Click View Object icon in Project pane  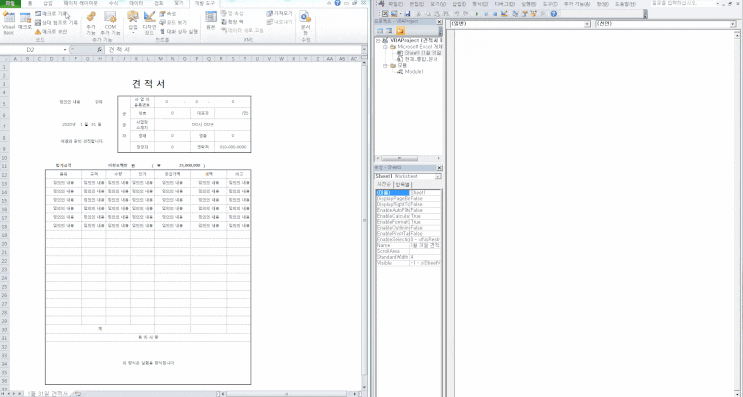click(x=390, y=31)
